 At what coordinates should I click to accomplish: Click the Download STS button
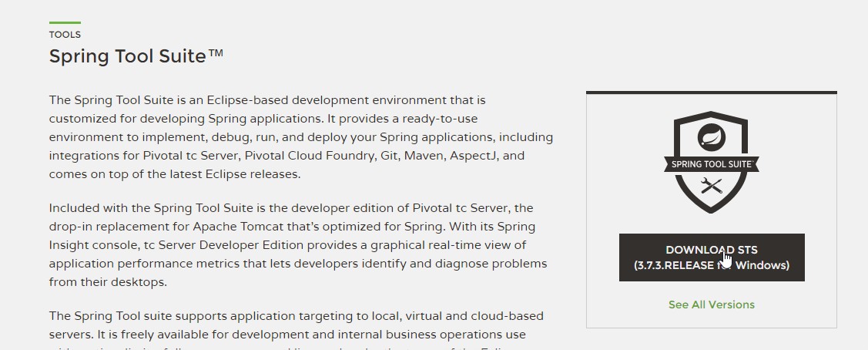click(x=712, y=257)
